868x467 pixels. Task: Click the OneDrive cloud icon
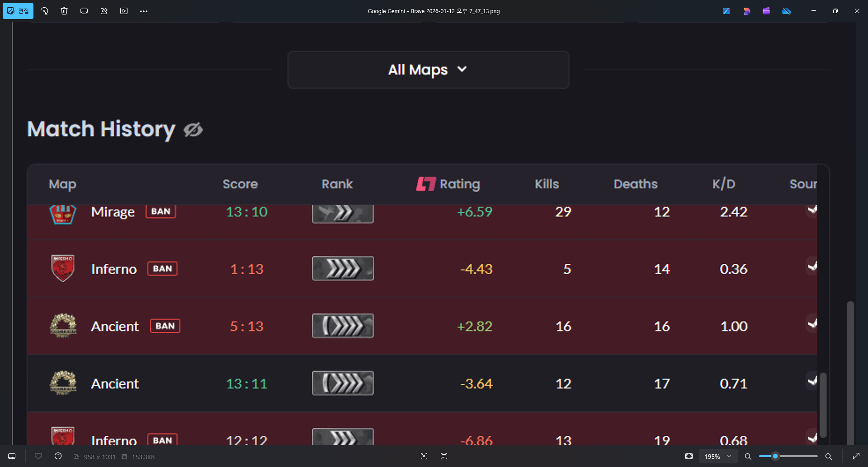(x=786, y=11)
